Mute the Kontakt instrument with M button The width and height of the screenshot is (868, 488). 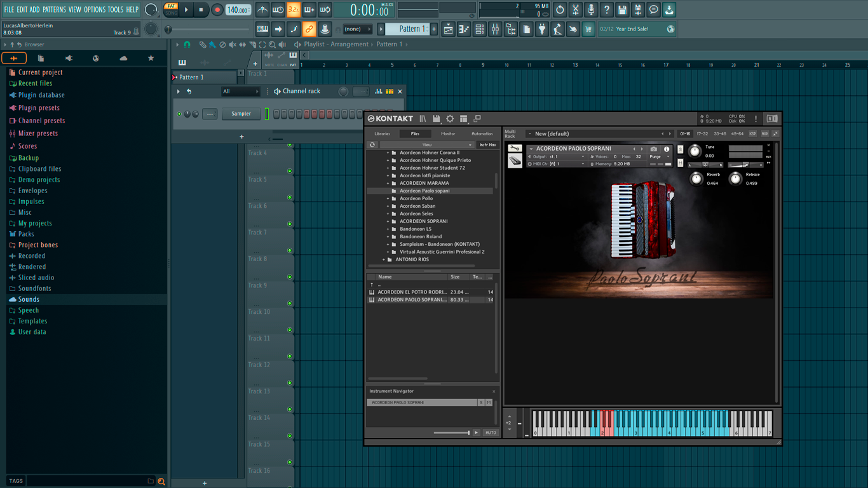coord(680,163)
